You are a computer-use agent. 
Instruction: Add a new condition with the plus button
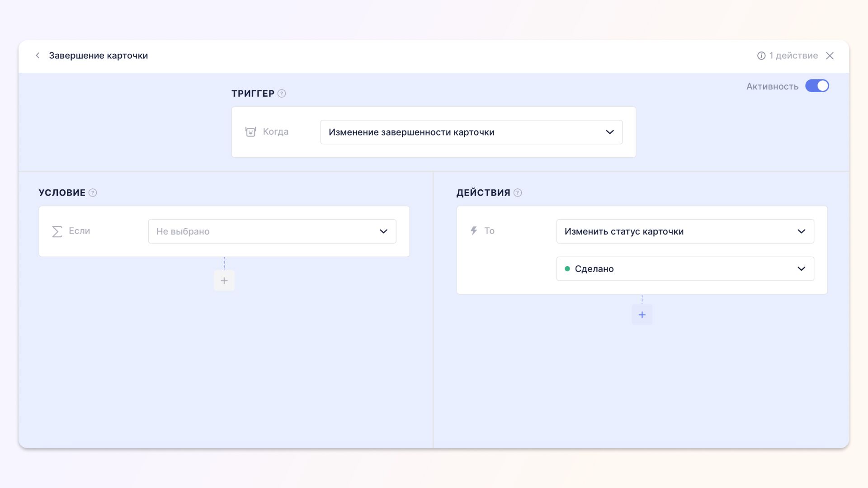pos(224,281)
